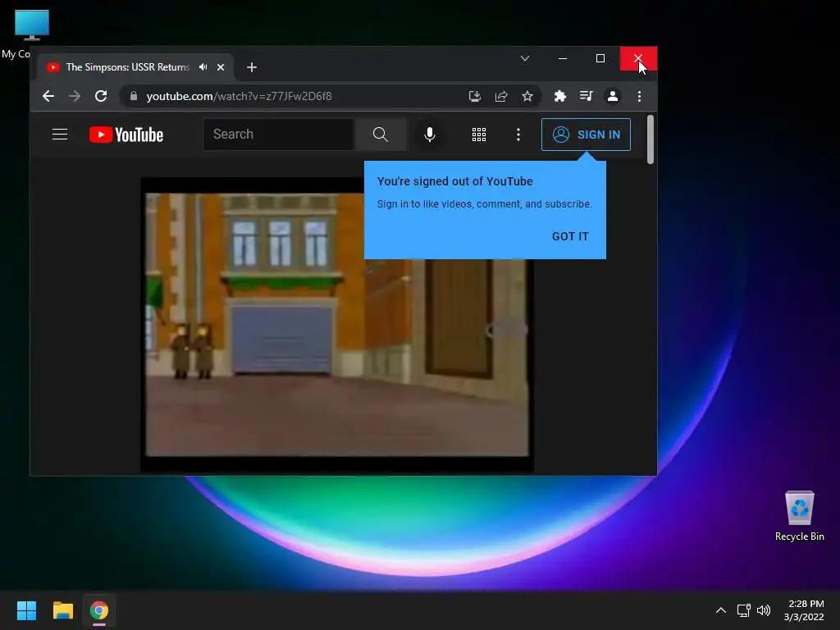Mute the tab via its speaker icon
The width and height of the screenshot is (840, 630).
(203, 67)
